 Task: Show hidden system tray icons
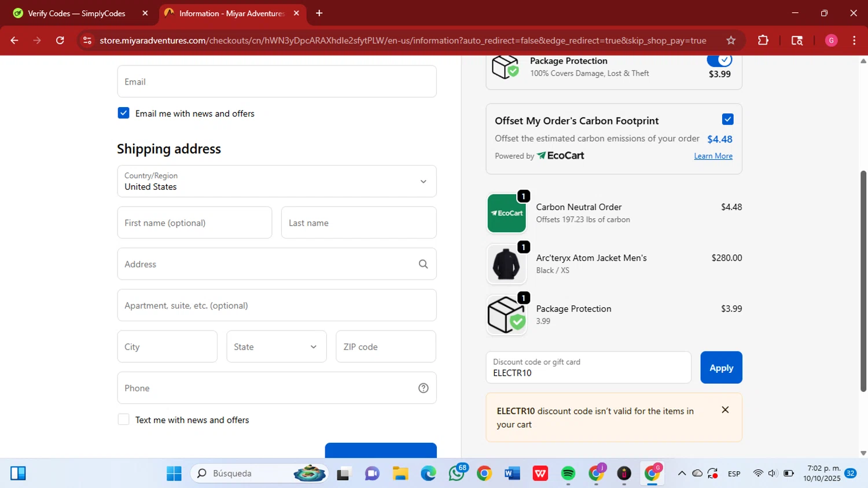click(x=682, y=474)
